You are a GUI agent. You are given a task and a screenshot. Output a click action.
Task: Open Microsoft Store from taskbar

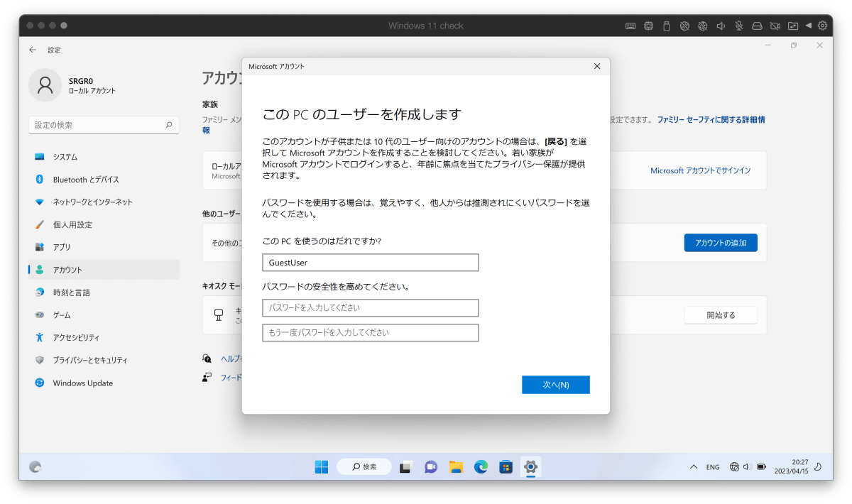point(506,467)
